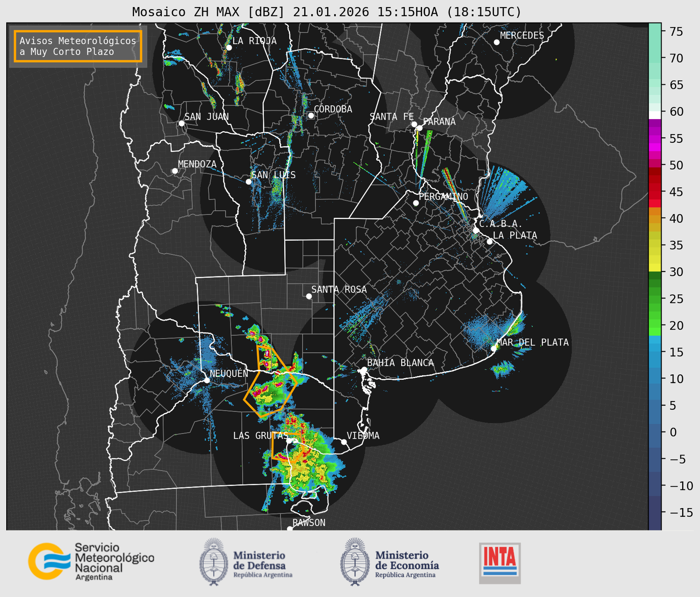Click the PERGAMINO label text
This screenshot has height=597, width=700.
click(444, 196)
